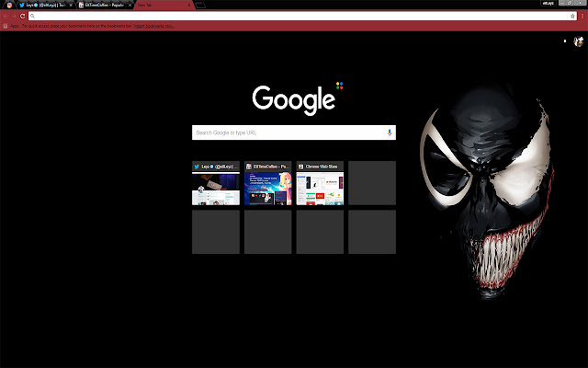The width and height of the screenshot is (588, 368).
Task: Open the Chrome Web Store thumbnail
Action: tap(320, 183)
